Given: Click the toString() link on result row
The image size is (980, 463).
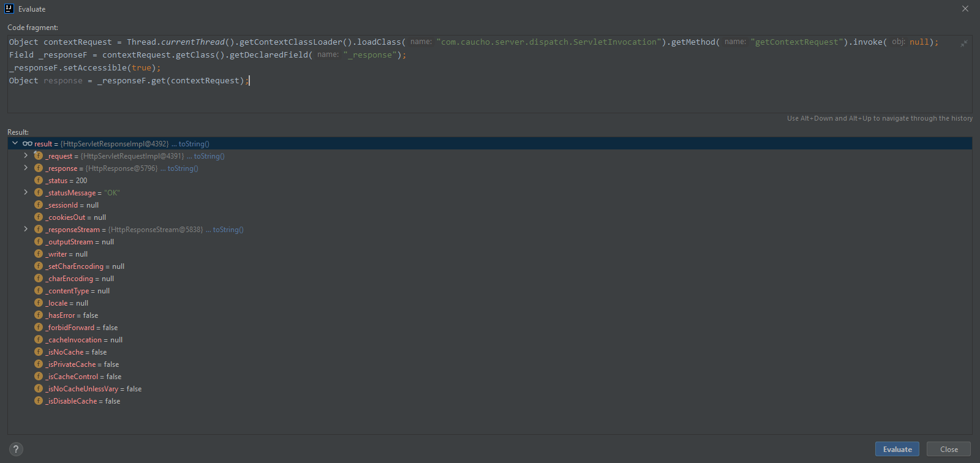Looking at the screenshot, I should (x=194, y=144).
